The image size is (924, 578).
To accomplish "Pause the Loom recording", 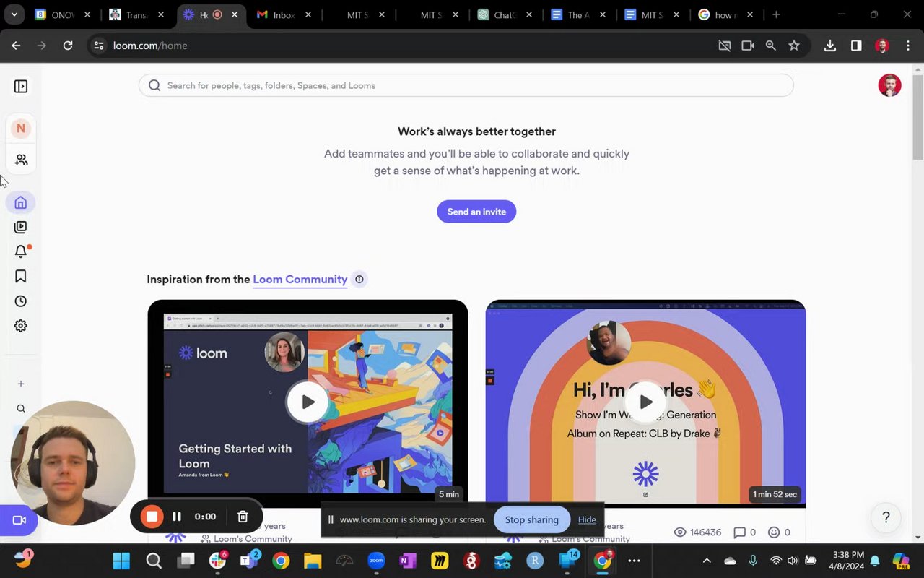I will pyautogui.click(x=177, y=517).
